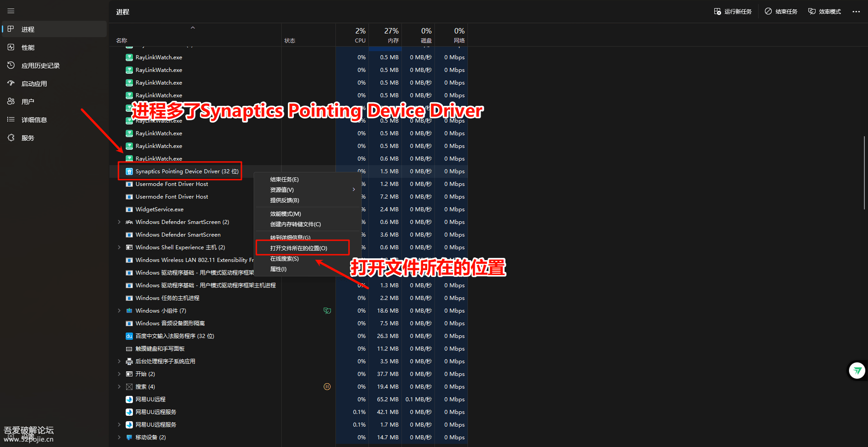Click 运行新任务 run new task button

click(732, 12)
